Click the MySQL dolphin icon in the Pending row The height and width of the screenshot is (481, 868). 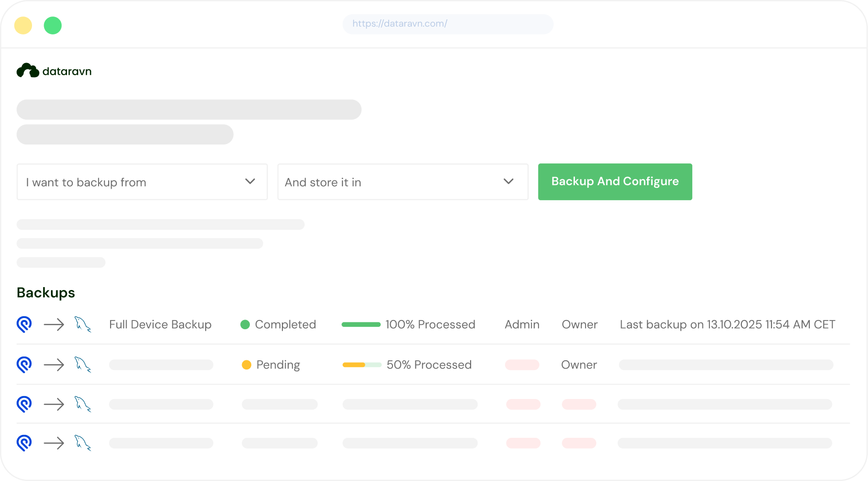pos(82,365)
